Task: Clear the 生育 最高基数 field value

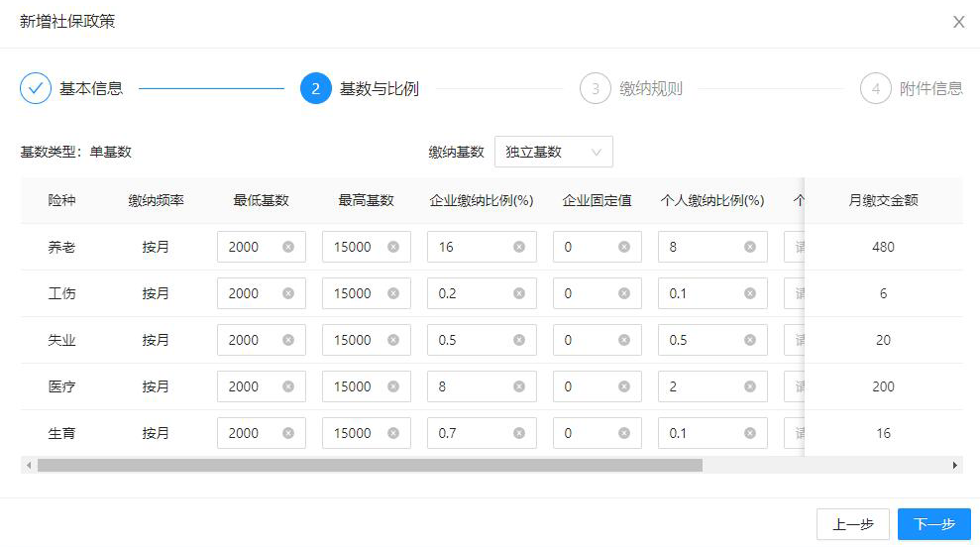Action: [x=393, y=433]
